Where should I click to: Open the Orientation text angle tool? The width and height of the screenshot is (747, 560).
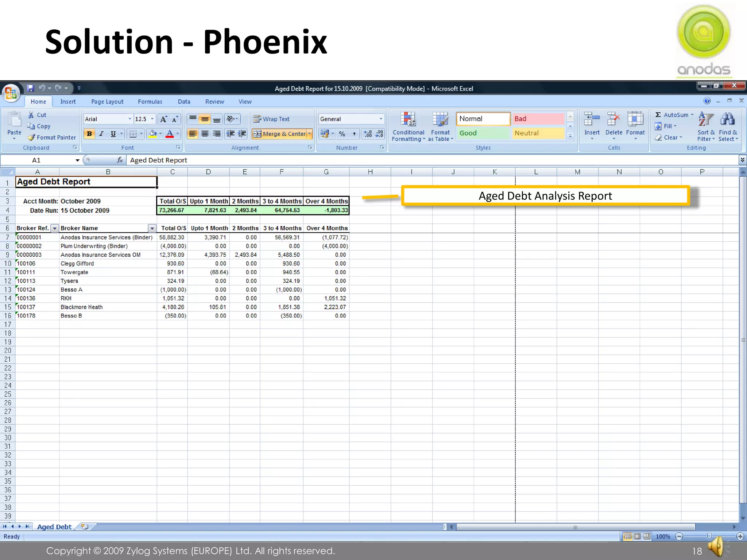point(232,119)
